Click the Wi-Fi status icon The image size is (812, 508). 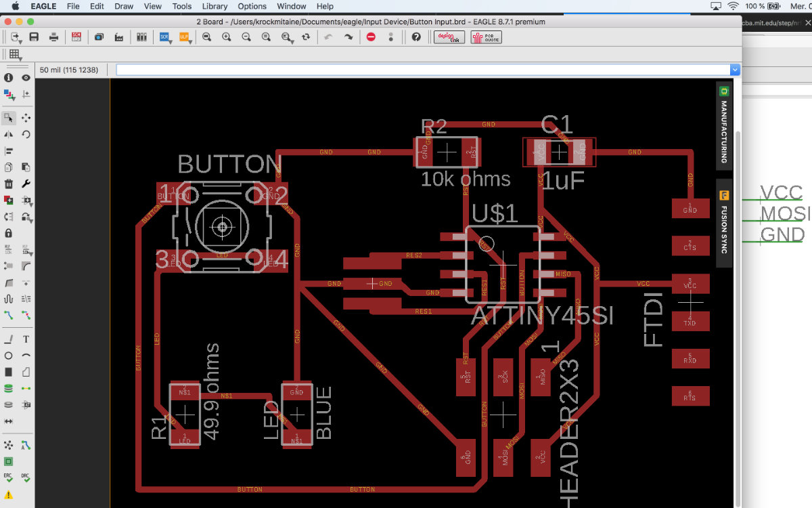tap(734, 6)
